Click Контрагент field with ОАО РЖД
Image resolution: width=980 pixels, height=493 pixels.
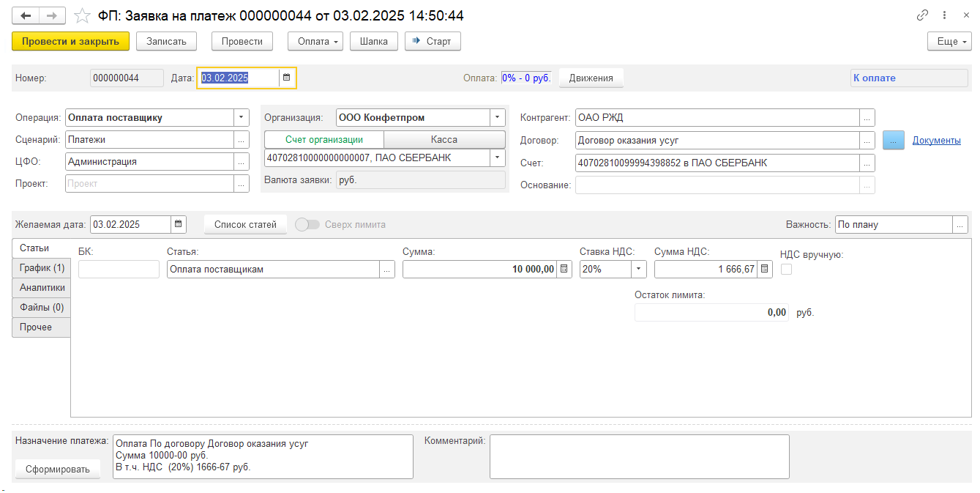point(717,117)
